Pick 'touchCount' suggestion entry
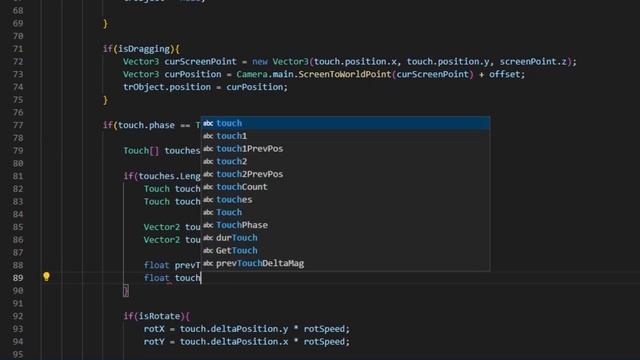 click(345, 187)
